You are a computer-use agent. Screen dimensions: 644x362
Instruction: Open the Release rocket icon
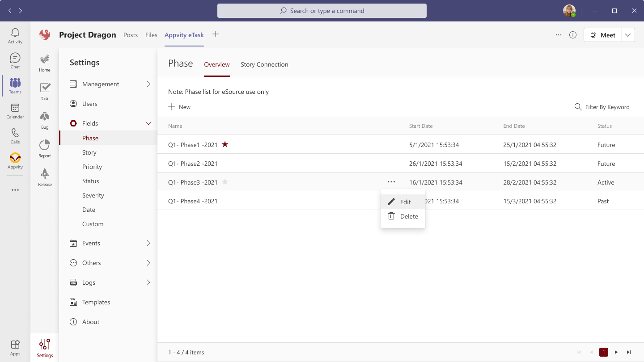45,177
